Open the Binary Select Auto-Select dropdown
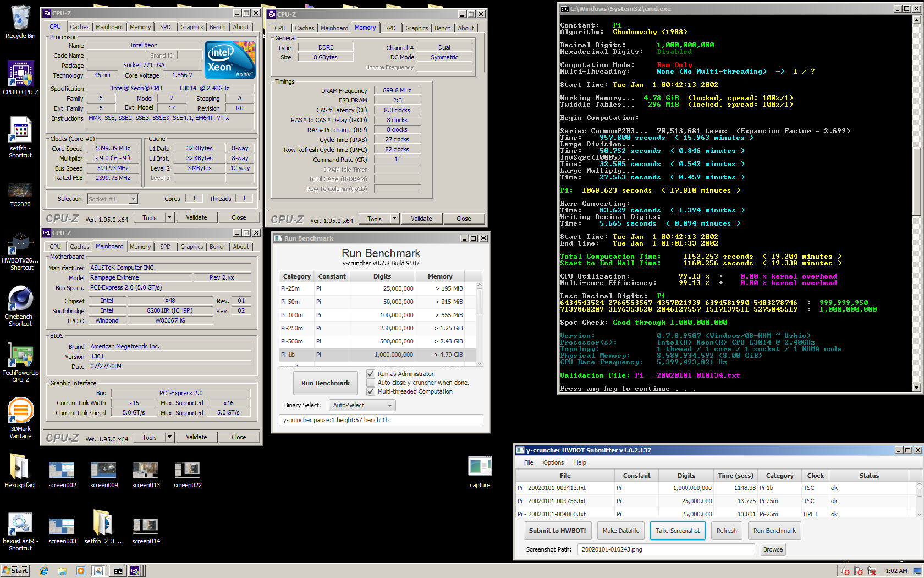 click(x=362, y=405)
